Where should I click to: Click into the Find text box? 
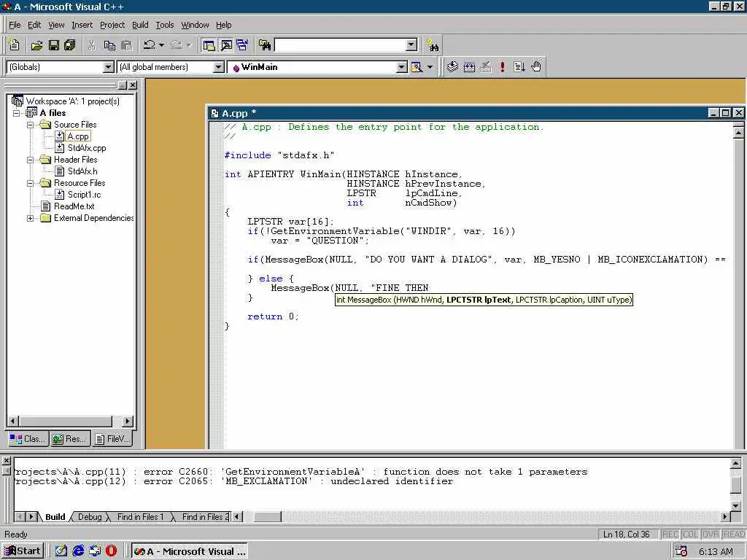[x=341, y=45]
